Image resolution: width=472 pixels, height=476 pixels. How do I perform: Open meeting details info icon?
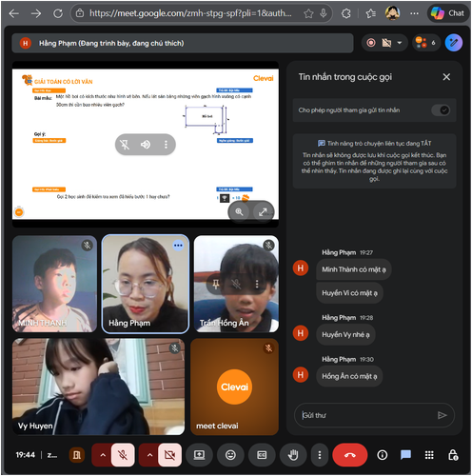coord(383,455)
